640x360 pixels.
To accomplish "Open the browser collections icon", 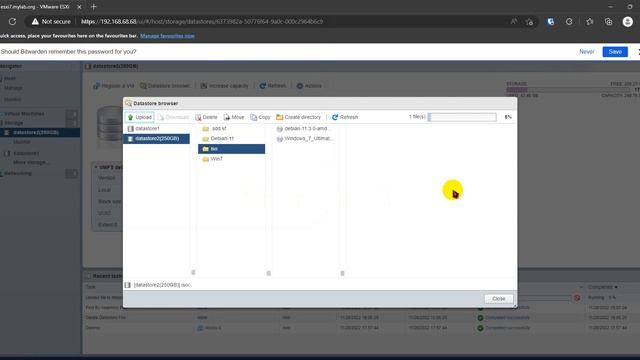I will pyautogui.click(x=609, y=22).
